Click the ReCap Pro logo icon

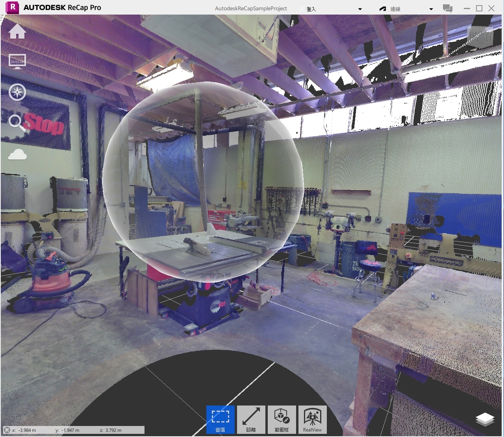(x=13, y=7)
